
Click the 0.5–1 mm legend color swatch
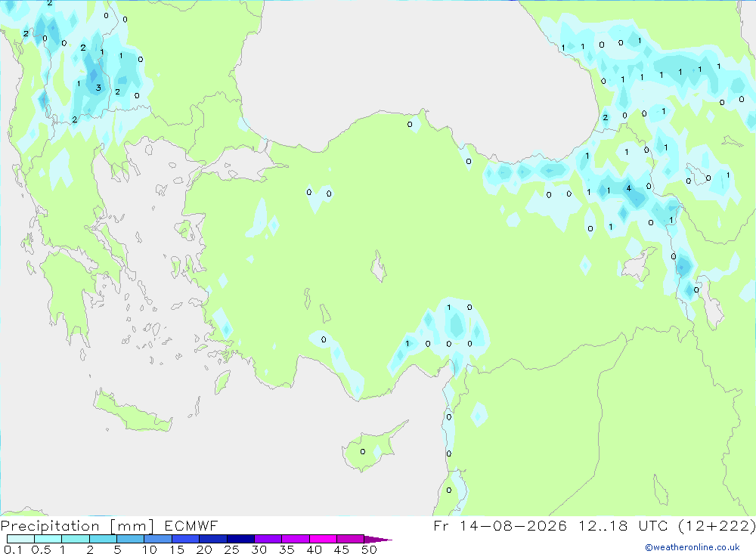[x=48, y=539]
